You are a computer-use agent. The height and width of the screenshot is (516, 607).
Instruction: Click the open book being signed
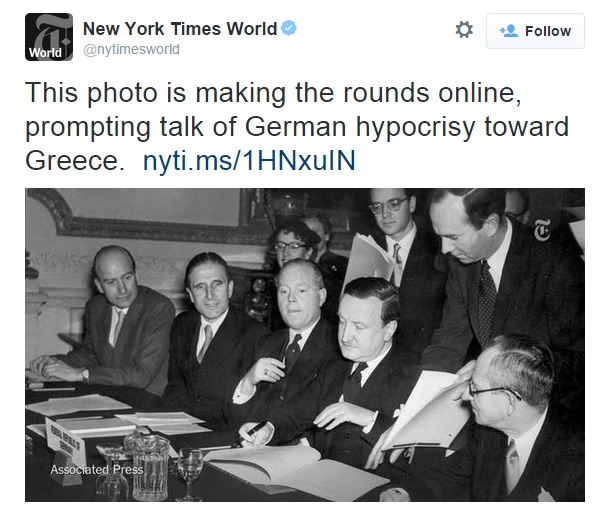pyautogui.click(x=297, y=470)
